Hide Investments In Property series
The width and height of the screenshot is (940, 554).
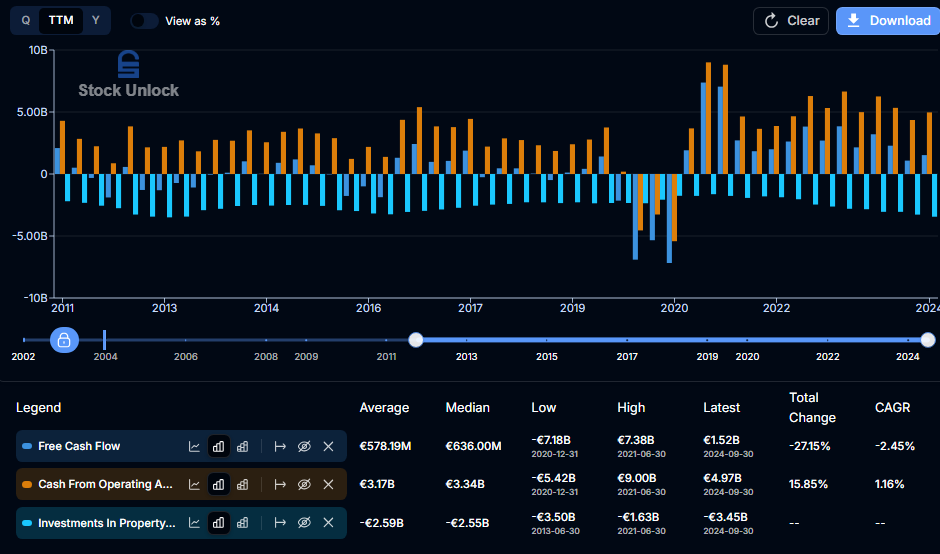tap(304, 523)
